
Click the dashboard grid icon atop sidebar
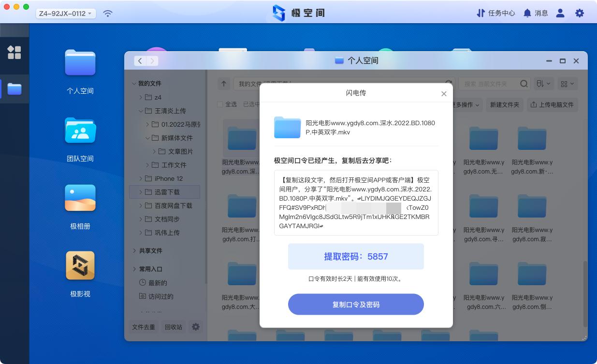(x=15, y=53)
